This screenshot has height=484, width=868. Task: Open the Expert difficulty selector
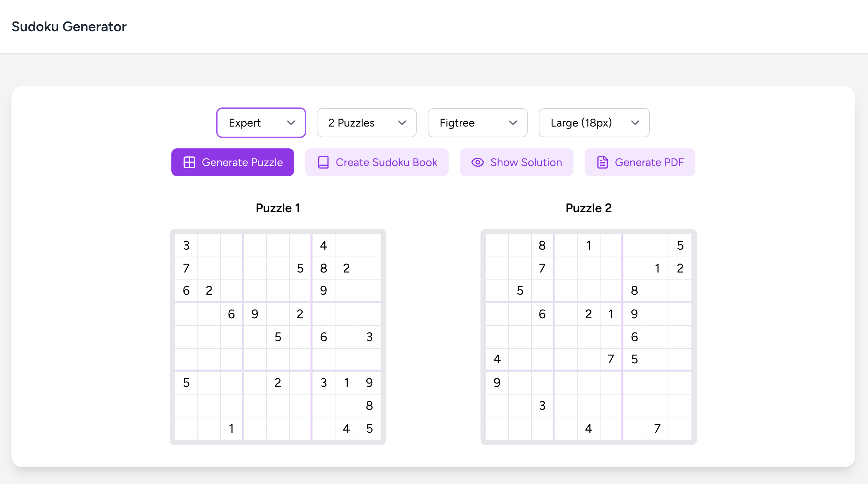tap(261, 122)
